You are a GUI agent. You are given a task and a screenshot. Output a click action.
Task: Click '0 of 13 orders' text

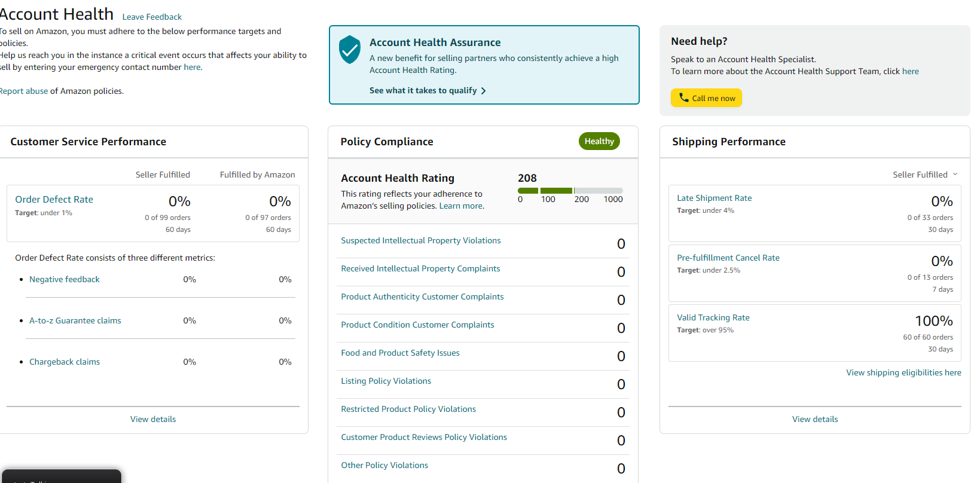pos(930,277)
